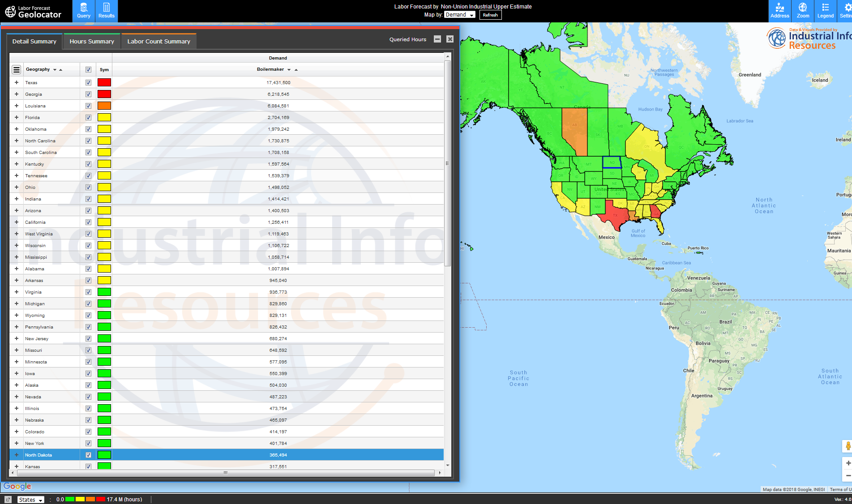
Task: Open the map Zoom tool
Action: pos(803,11)
